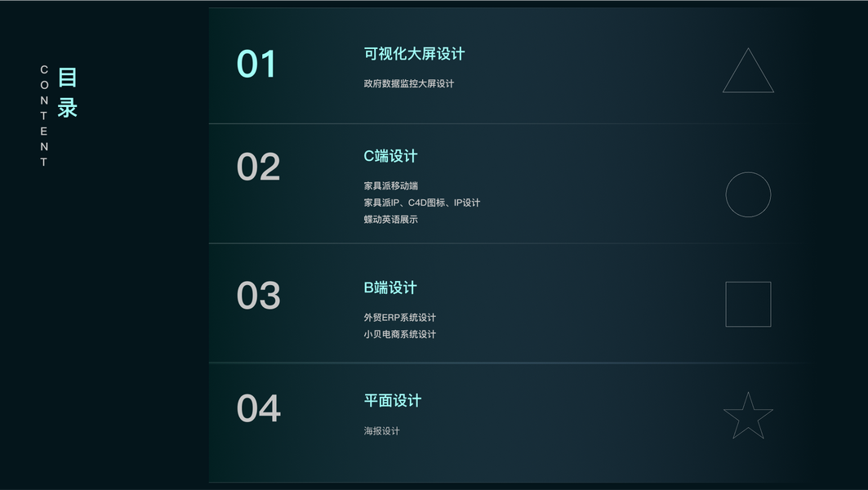This screenshot has width=868, height=490.
Task: Click the star outline icon
Action: point(748,416)
